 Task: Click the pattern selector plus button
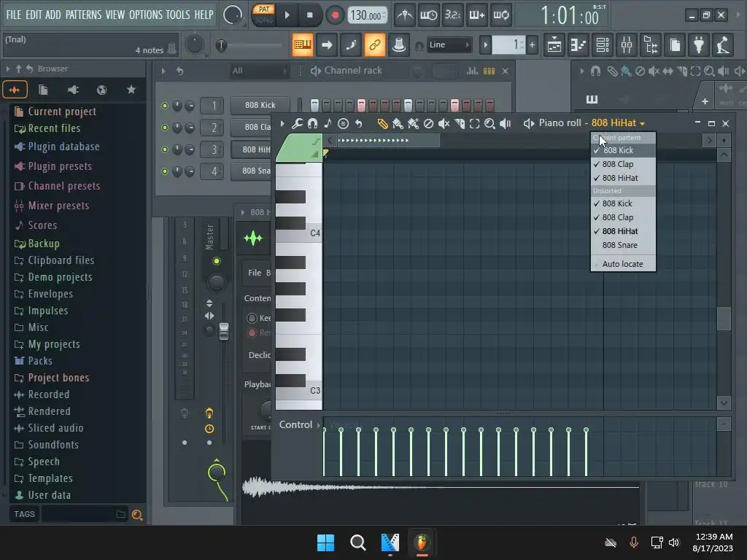pos(532,45)
